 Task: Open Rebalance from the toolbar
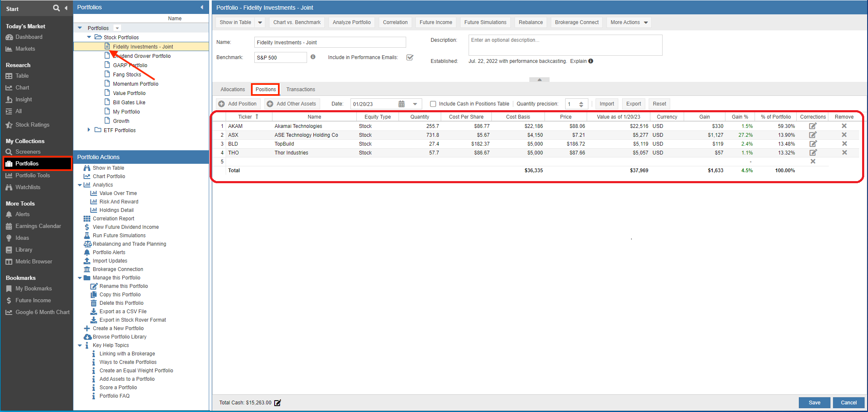(531, 22)
